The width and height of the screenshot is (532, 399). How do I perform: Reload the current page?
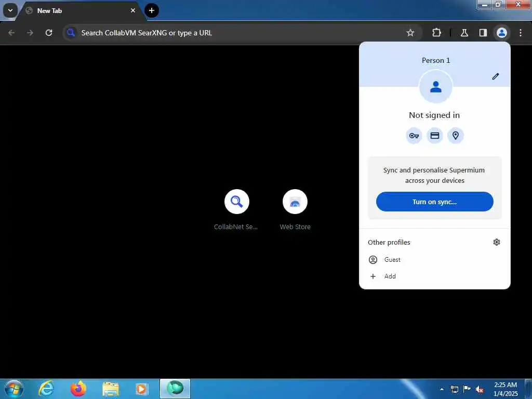[x=49, y=33]
